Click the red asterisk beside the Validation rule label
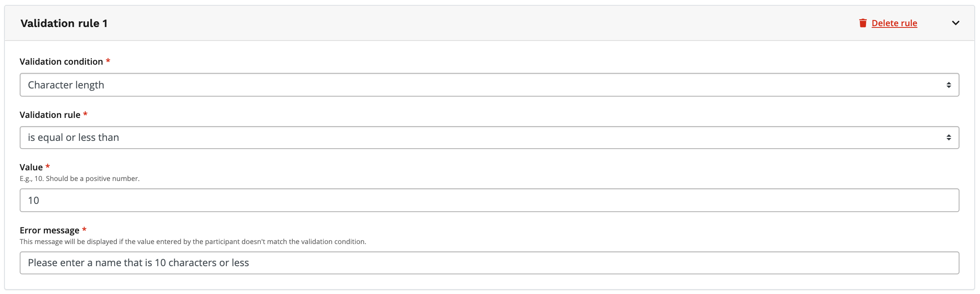Viewport: 980px width, 294px height. click(x=85, y=114)
